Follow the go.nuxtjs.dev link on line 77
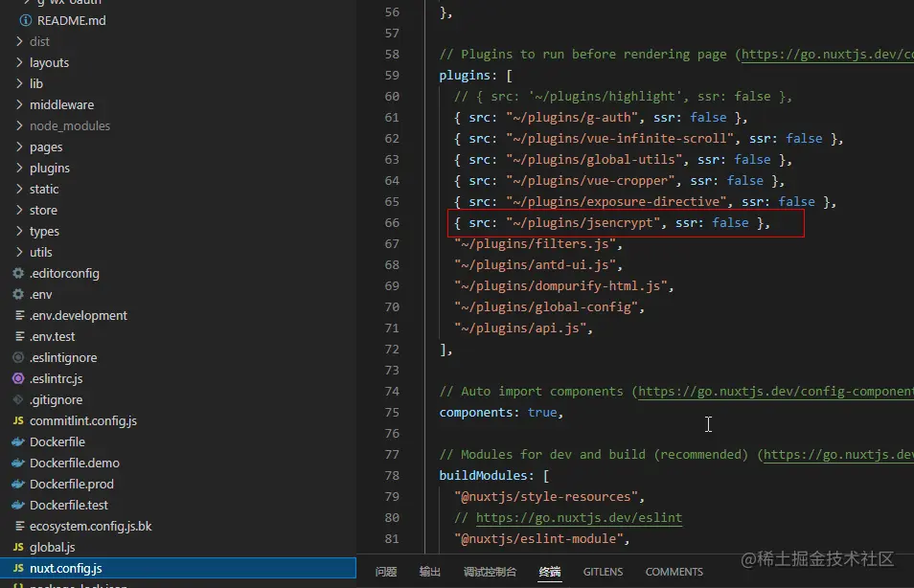The image size is (914, 588). coord(839,455)
